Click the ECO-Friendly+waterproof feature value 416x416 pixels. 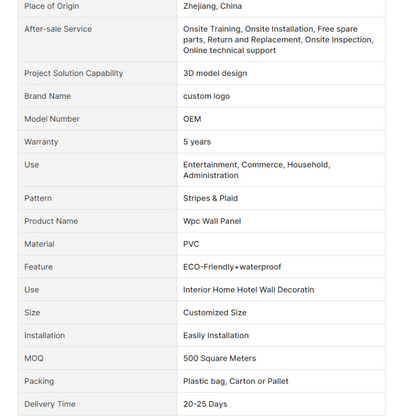(232, 267)
